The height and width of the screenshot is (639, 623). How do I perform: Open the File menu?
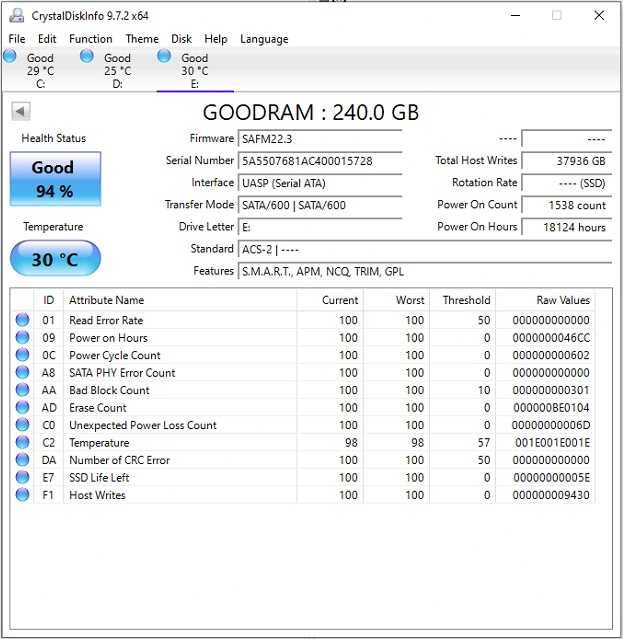coord(17,39)
